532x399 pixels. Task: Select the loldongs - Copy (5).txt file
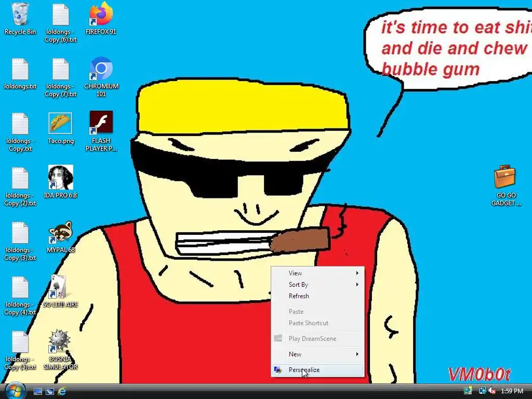[x=20, y=351]
